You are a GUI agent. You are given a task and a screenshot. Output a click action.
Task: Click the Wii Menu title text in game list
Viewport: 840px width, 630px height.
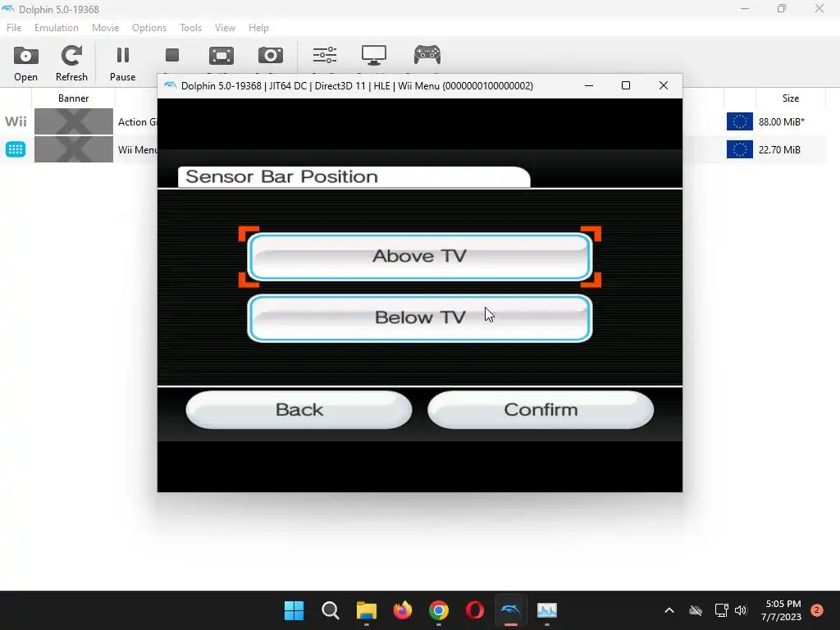[138, 150]
